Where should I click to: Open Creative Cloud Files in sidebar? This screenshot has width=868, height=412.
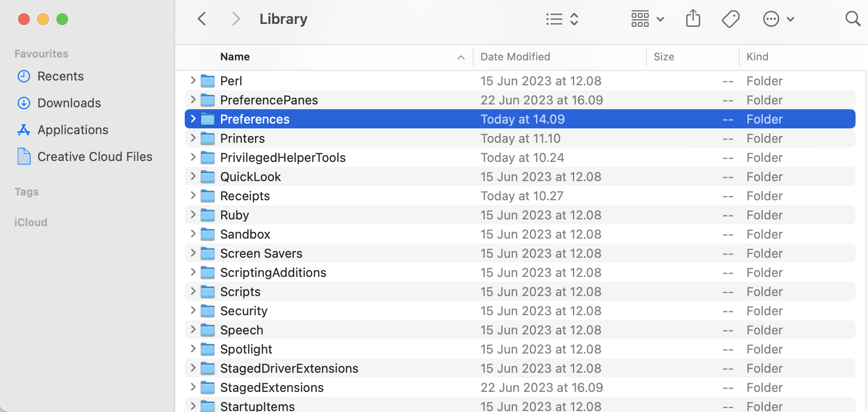(95, 157)
